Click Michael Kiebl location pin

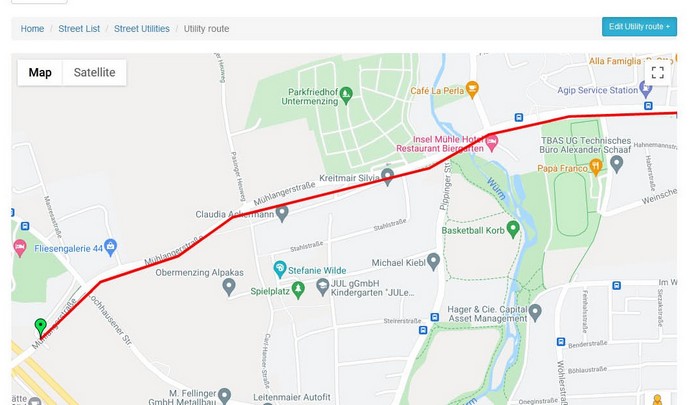(433, 262)
